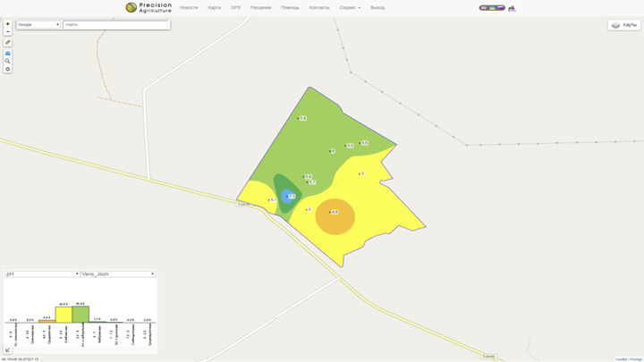Screen dimensions: 644x362
Task: Open the magnifier search tool
Action: tap(8, 61)
